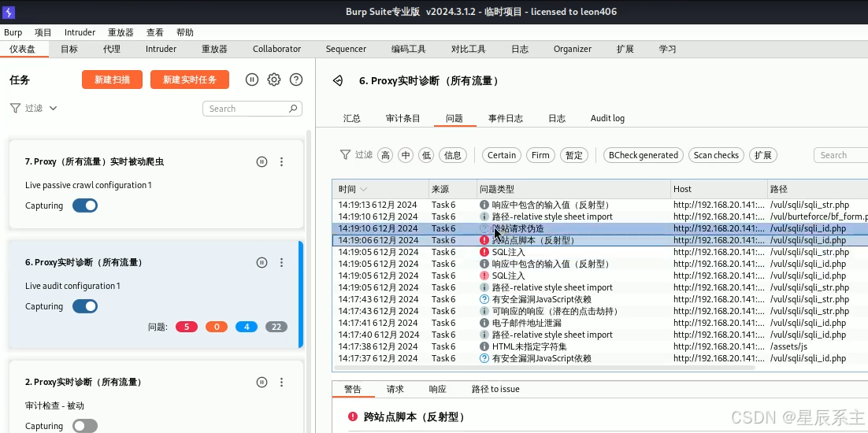Open the 帮助 menu
This screenshot has width=868, height=433.
[185, 32]
